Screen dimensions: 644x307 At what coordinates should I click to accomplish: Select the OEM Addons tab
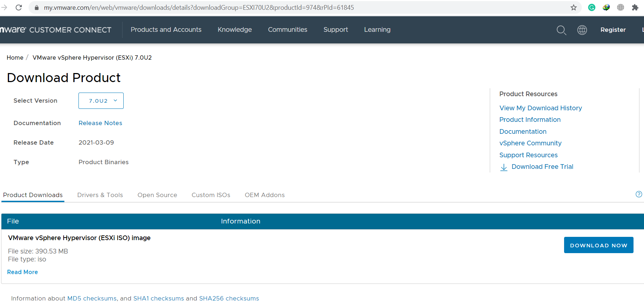pos(264,195)
